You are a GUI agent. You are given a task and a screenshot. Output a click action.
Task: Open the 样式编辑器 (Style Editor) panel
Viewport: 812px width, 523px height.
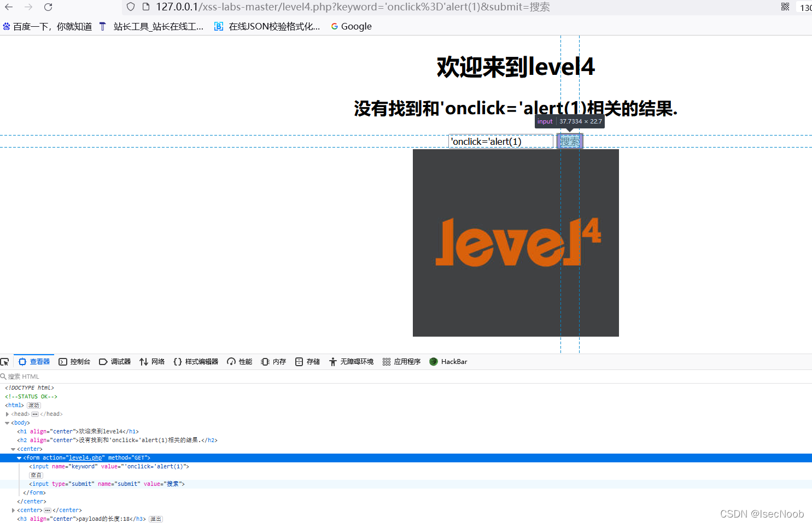pos(195,361)
